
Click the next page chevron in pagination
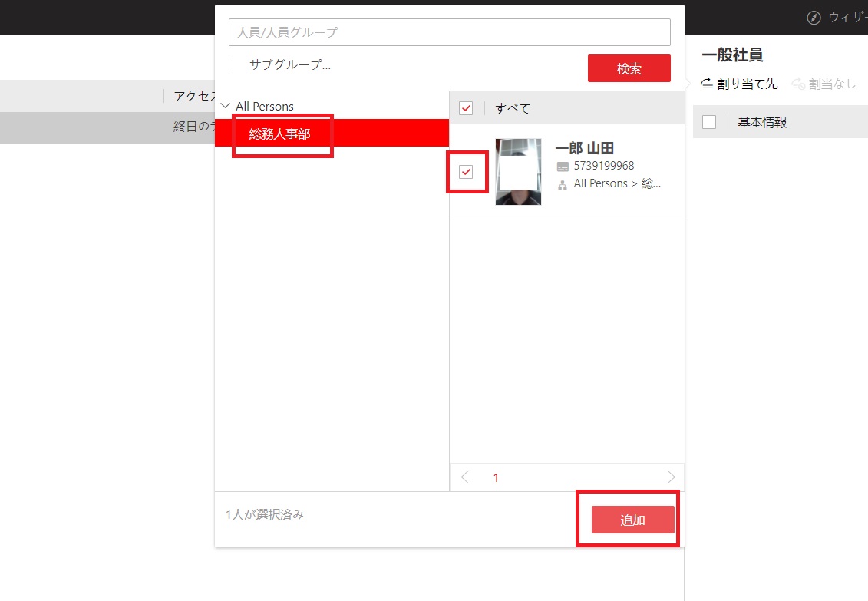[671, 477]
